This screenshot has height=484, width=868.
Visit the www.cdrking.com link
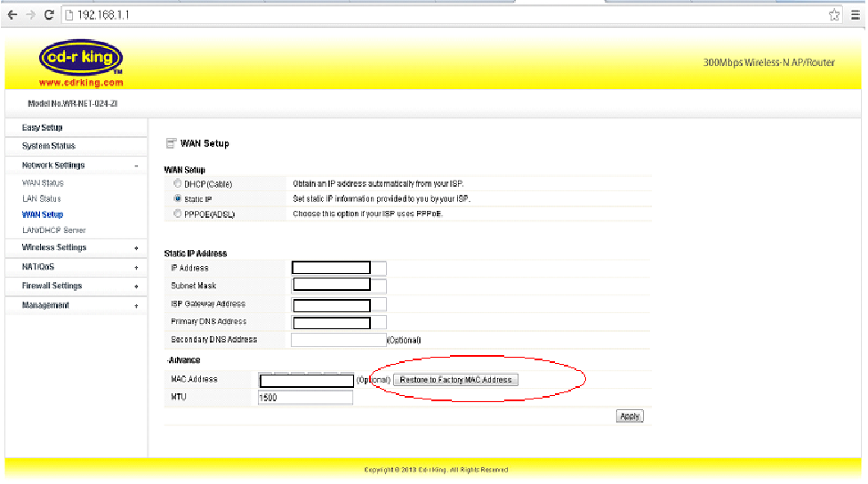tap(81, 83)
